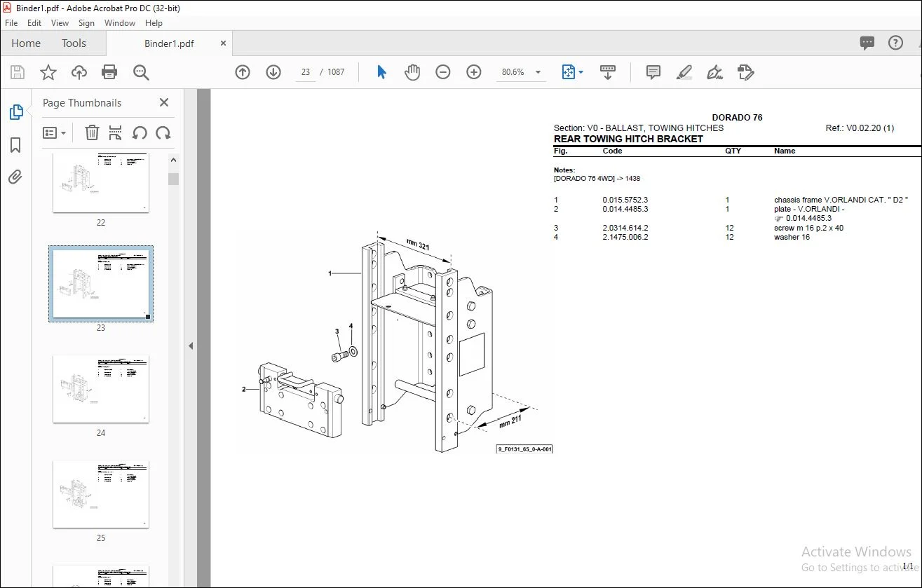
Task: Zoom in with the plus button
Action: 474,72
